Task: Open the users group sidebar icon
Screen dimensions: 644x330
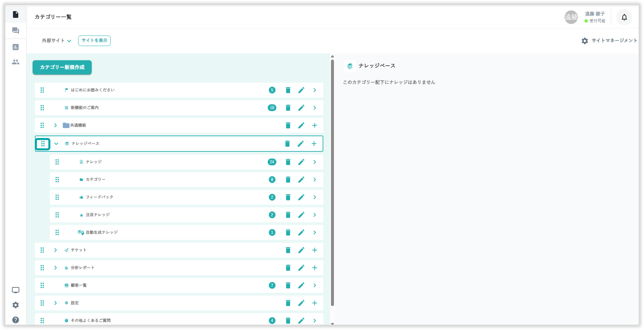Action: (x=16, y=62)
